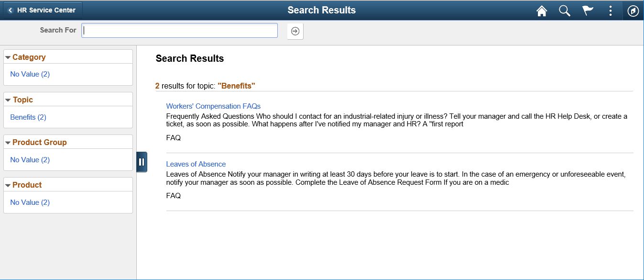The width and height of the screenshot is (644, 280).
Task: Toggle the Product Group facet section closed
Action: [9, 142]
